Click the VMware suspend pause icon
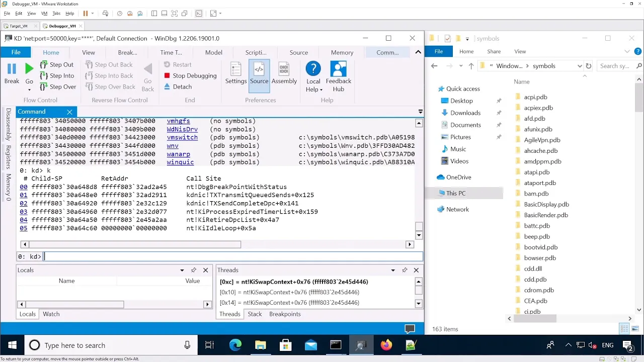 [86, 14]
